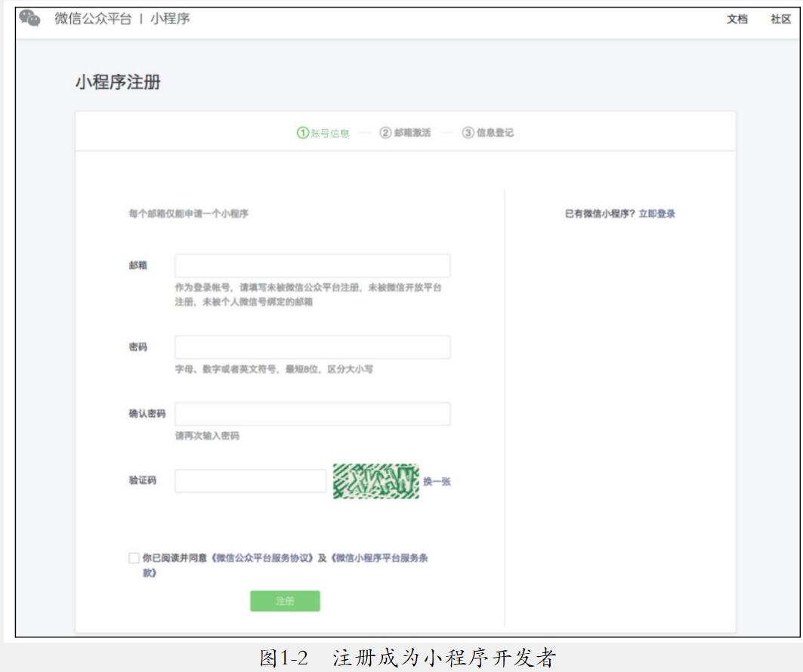Refresh captcha via 换一张 link
This screenshot has height=672, width=803.
437,482
